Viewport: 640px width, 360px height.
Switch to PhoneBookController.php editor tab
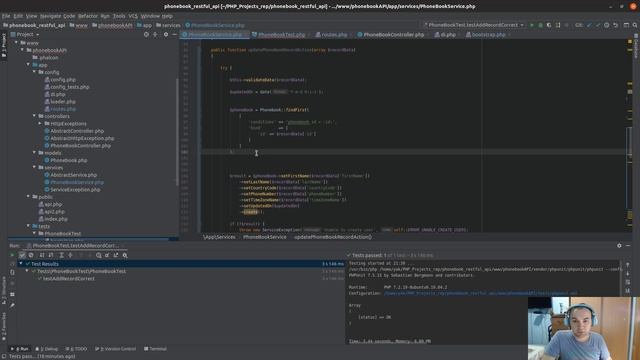click(393, 35)
